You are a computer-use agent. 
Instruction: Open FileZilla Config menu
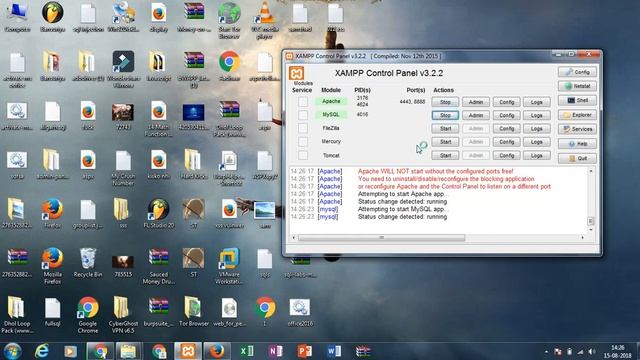[506, 129]
